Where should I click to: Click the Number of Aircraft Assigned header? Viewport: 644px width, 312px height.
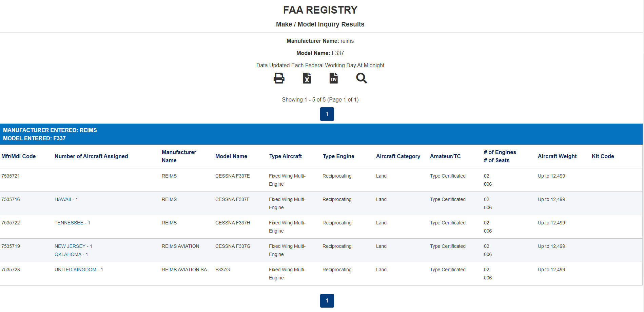pyautogui.click(x=91, y=156)
